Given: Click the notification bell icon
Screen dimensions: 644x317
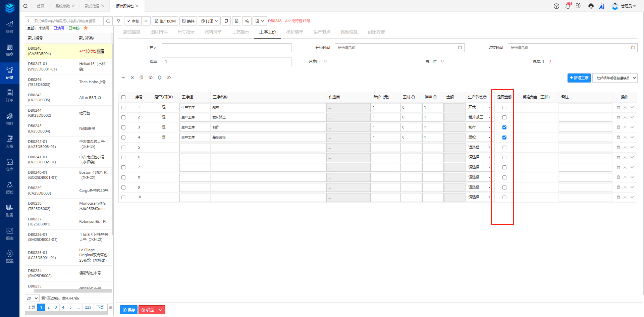Looking at the screenshot, I should point(568,6).
